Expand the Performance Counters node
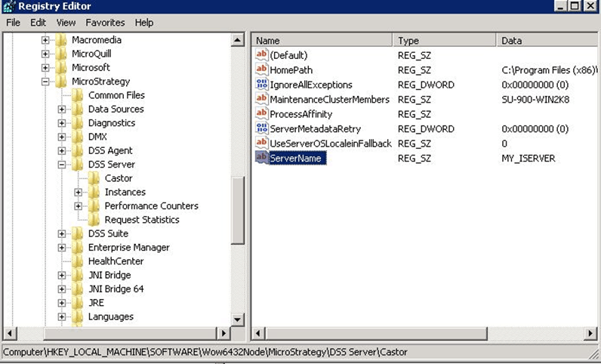601x364 pixels. 79,206
